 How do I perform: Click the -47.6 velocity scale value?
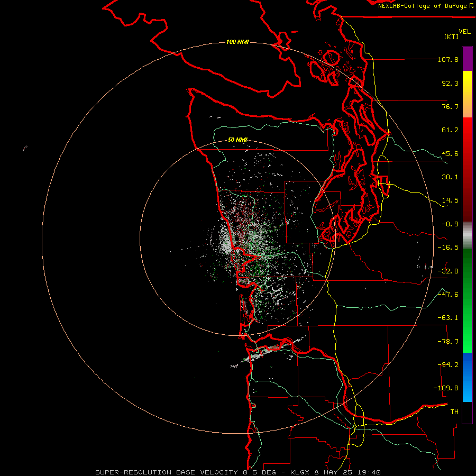448,295
